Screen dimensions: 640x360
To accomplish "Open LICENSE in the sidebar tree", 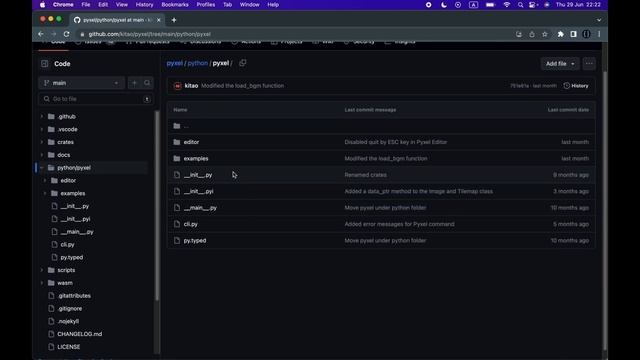I will [69, 347].
